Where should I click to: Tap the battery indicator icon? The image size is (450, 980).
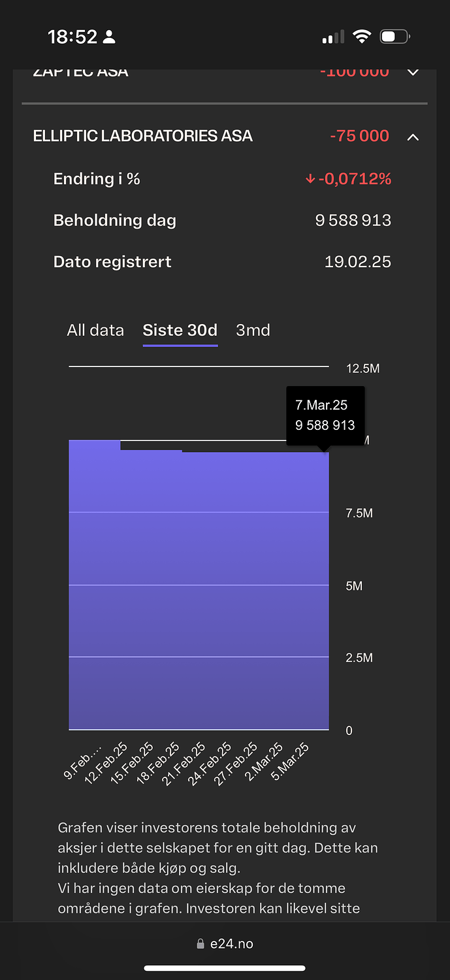tap(394, 37)
